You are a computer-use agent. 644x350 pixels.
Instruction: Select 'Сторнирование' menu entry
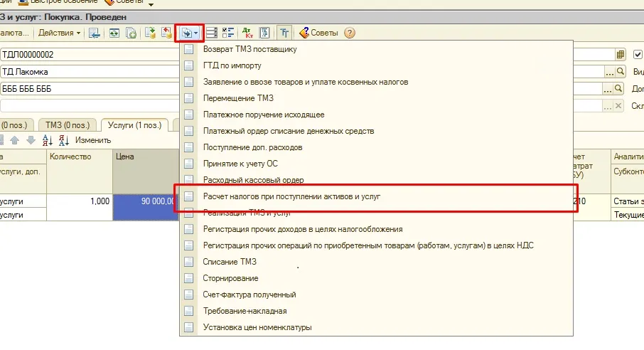coord(376,278)
